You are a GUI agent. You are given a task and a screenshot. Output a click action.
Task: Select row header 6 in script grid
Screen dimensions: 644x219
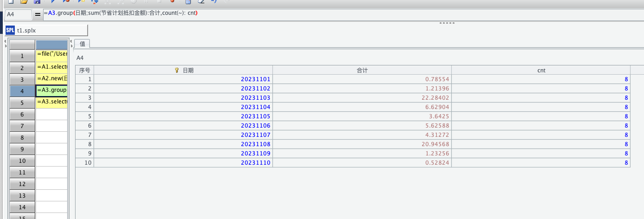click(x=22, y=114)
